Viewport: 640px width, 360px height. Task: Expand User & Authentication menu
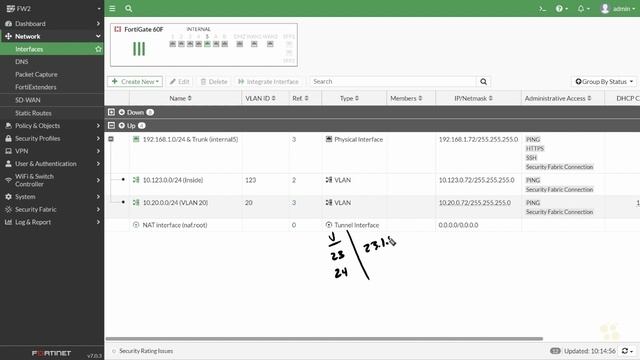pyautogui.click(x=52, y=164)
